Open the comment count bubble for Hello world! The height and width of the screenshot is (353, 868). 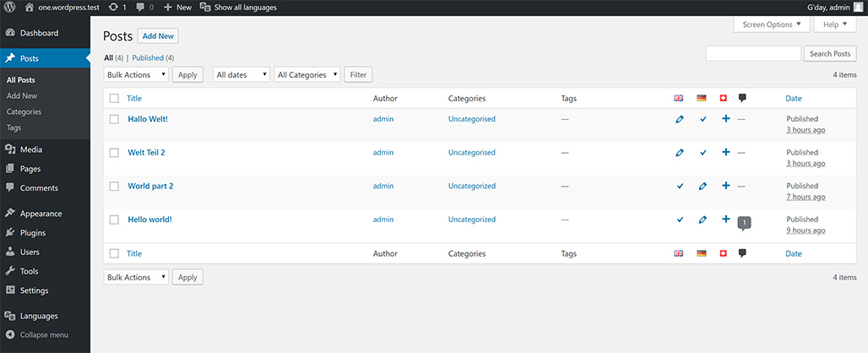tap(744, 223)
